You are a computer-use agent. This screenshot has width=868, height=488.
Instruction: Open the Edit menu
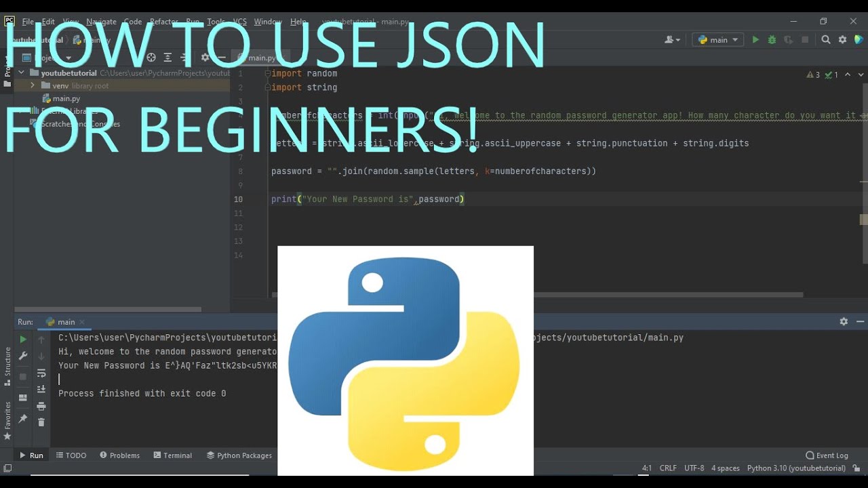point(49,22)
